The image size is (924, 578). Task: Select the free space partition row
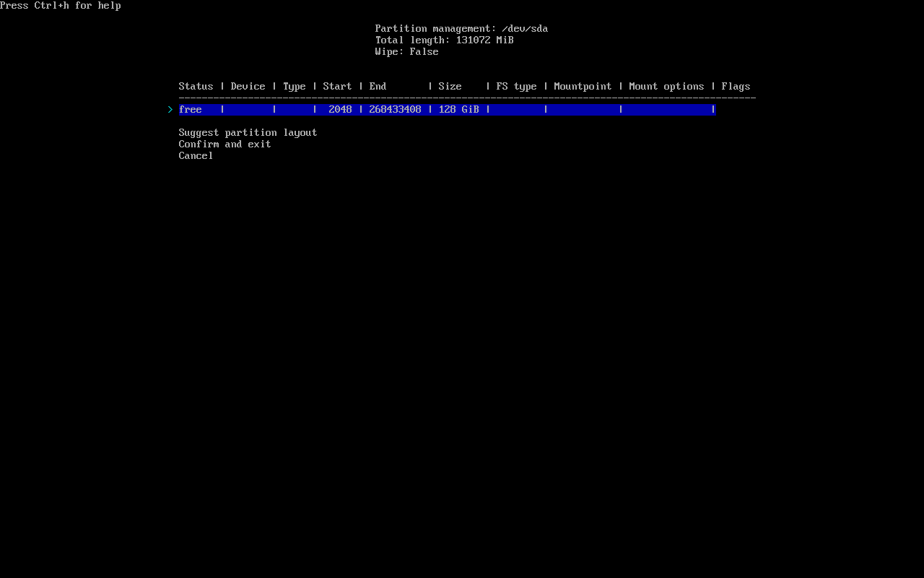click(446, 110)
